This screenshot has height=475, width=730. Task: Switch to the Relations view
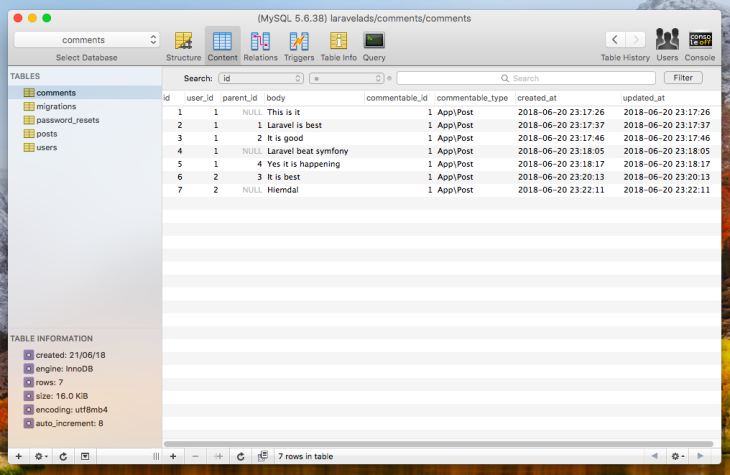coord(260,41)
